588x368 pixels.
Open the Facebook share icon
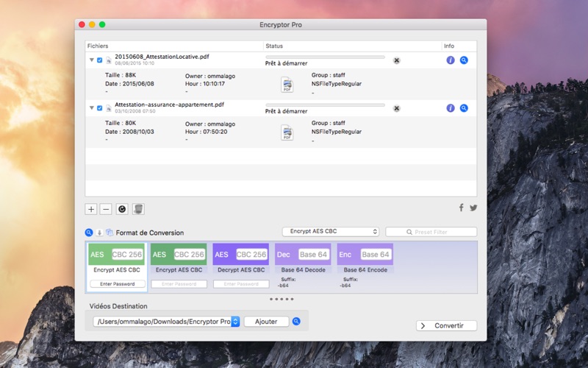pyautogui.click(x=462, y=208)
